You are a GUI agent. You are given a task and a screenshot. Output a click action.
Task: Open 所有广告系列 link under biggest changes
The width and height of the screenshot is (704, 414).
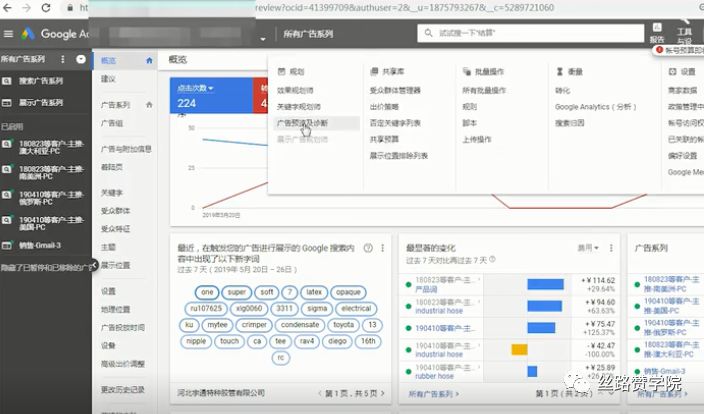(434, 394)
